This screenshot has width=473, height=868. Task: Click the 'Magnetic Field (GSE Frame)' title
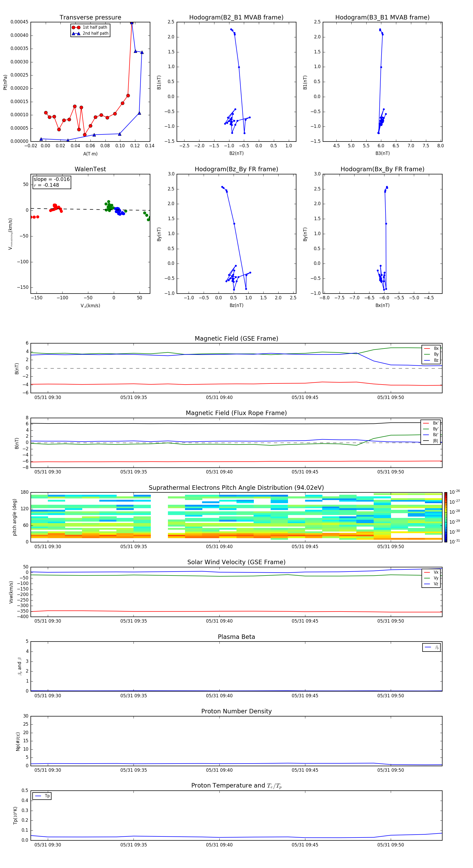[x=236, y=339]
